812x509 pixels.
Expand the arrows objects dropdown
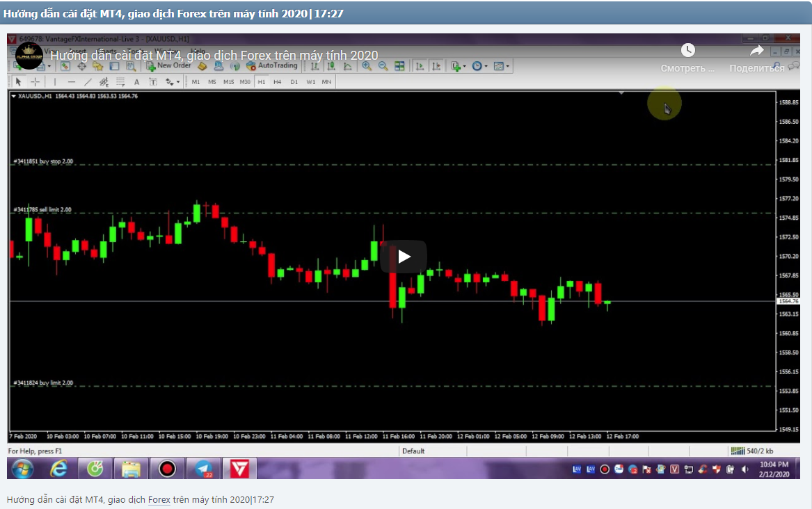coord(172,82)
